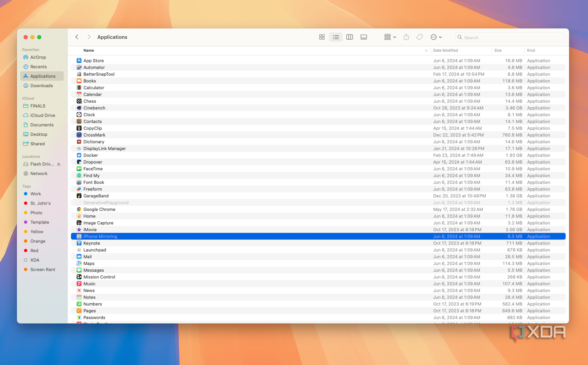588x365 pixels.
Task: Sort by Size column header
Action: [498, 51]
